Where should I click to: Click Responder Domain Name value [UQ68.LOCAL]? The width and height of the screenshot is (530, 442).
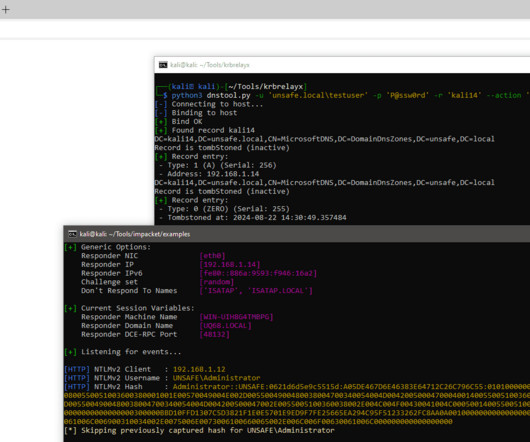225,326
